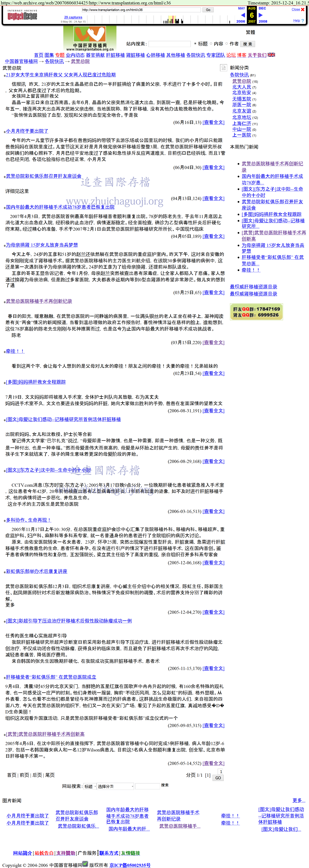Click the 搜索 button next to site search

click(247, 44)
